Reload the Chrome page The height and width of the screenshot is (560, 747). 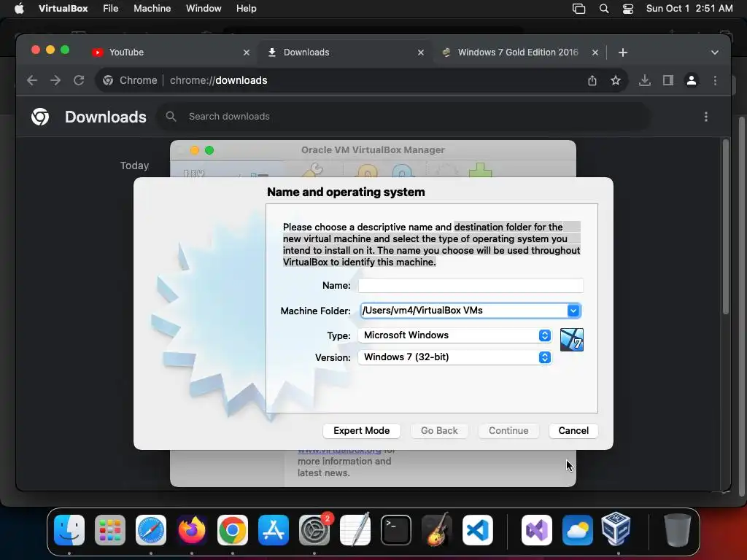click(x=79, y=80)
